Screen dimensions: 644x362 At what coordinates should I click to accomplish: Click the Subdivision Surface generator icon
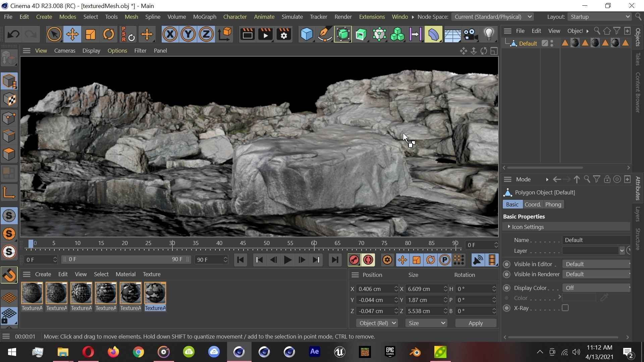point(343,34)
